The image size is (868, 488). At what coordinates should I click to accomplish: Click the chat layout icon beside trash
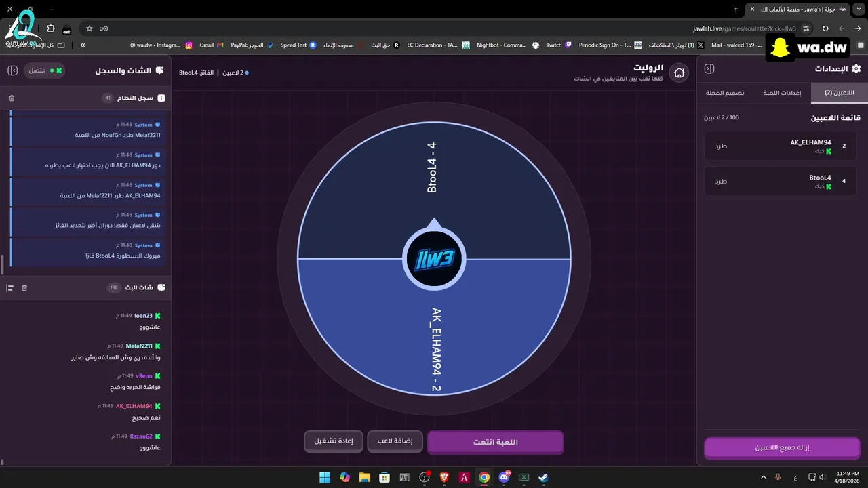coord(10,288)
